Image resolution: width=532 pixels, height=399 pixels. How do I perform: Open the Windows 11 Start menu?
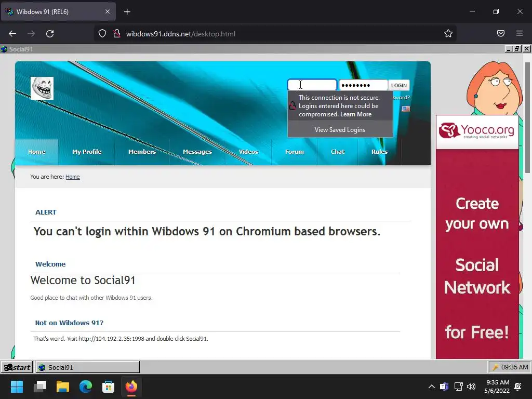(17, 387)
